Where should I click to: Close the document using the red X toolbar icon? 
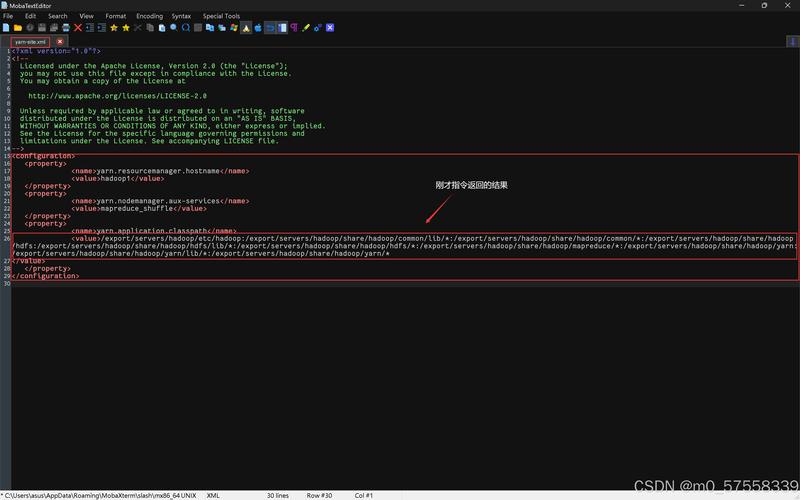(78, 28)
